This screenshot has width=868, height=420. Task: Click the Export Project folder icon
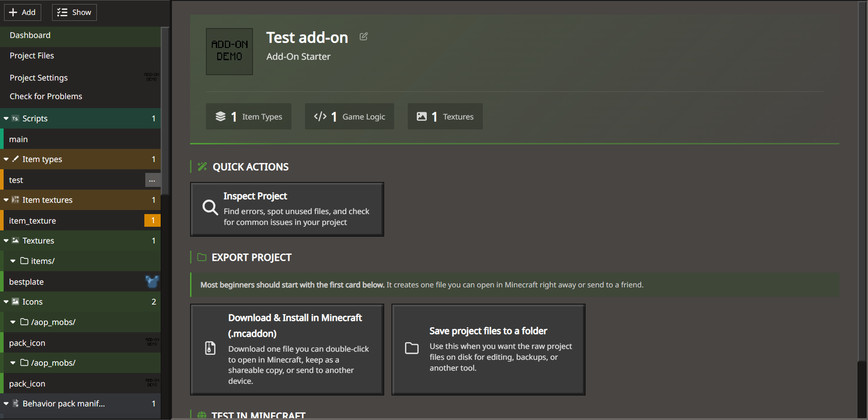202,257
